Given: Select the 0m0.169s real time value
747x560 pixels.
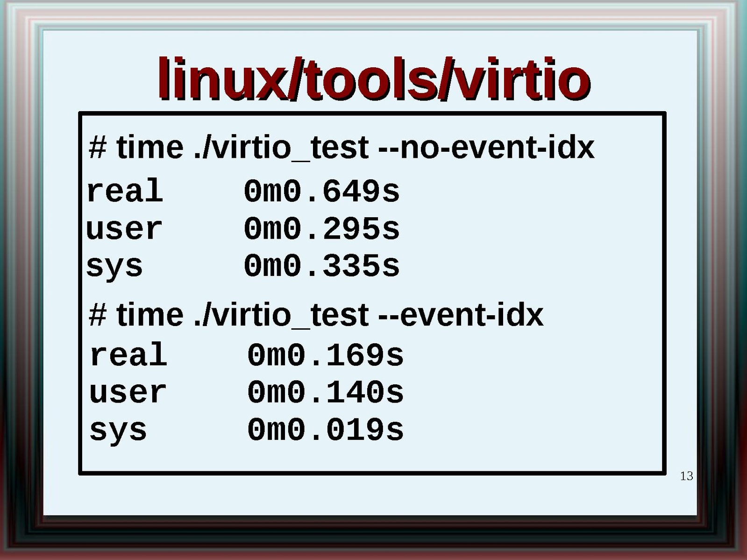Looking at the screenshot, I should 325,355.
